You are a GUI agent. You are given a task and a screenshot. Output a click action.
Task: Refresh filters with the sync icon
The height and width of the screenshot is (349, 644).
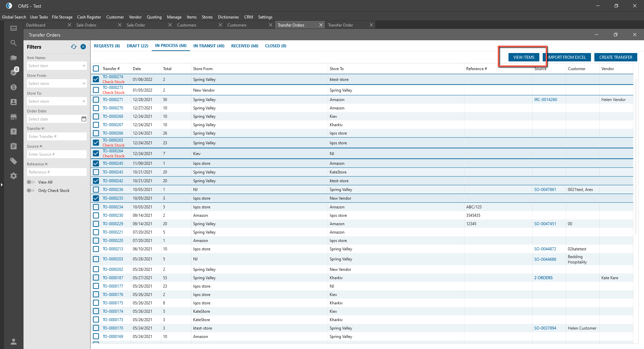(x=74, y=47)
